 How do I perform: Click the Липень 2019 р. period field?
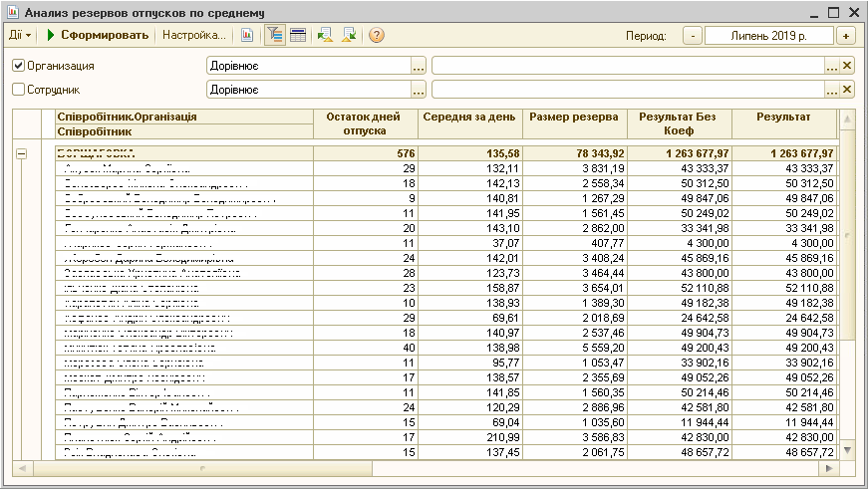point(768,36)
